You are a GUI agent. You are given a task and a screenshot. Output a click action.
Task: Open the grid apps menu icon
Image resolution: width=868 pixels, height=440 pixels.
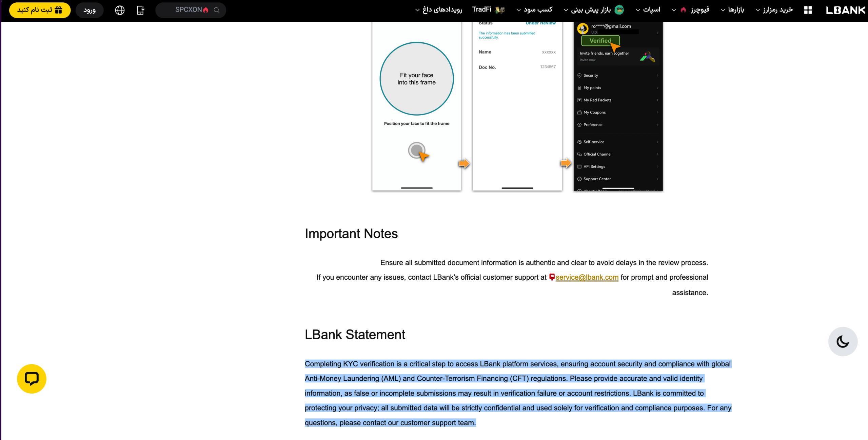pyautogui.click(x=808, y=10)
